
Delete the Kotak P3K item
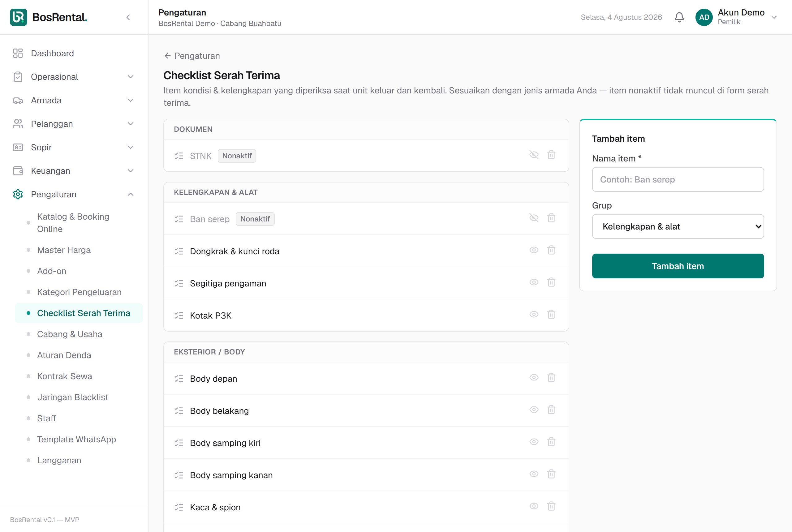tap(551, 315)
